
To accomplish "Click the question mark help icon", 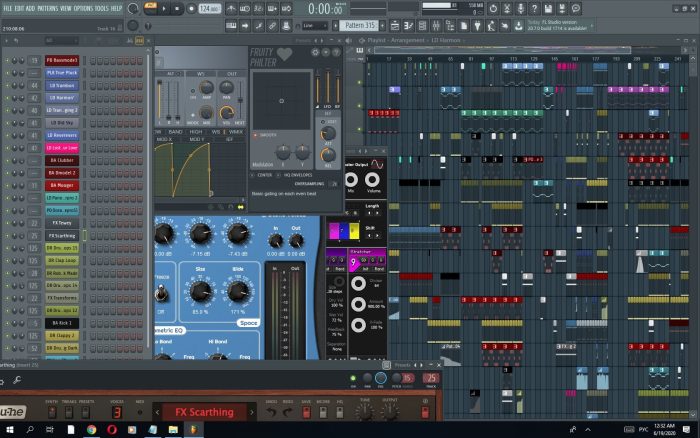I will click(x=534, y=8).
